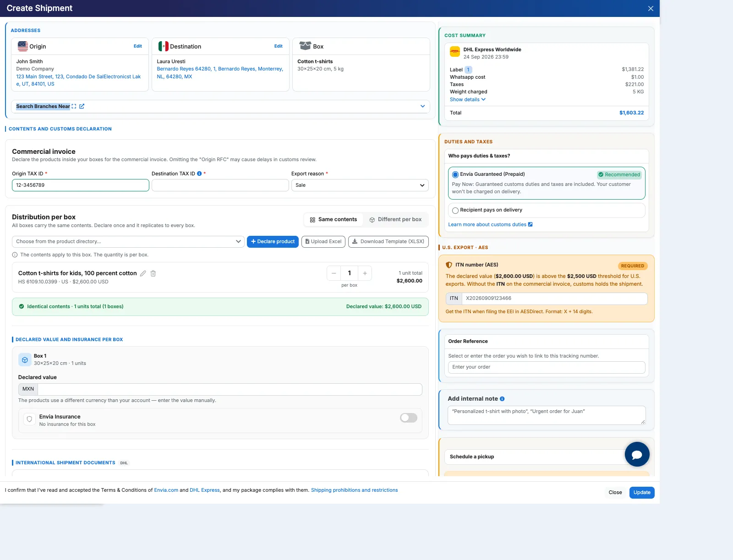
Task: Click the quantity value field showing 1
Action: pos(350,273)
